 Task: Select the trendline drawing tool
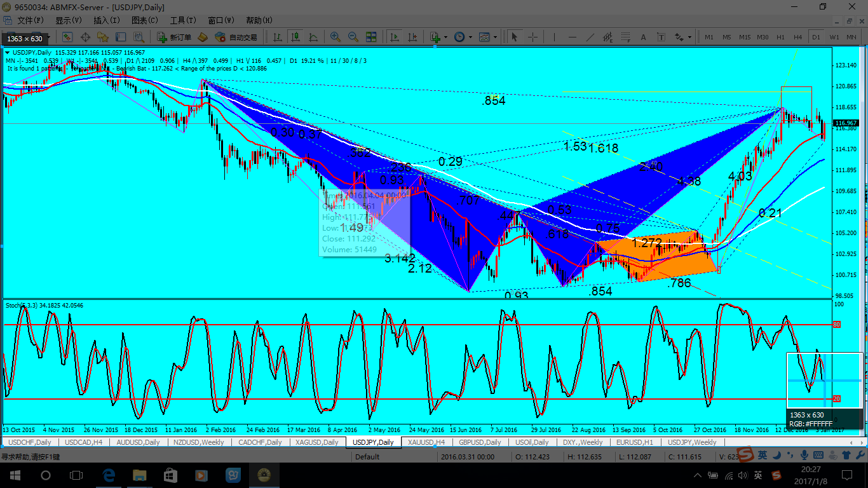[590, 37]
